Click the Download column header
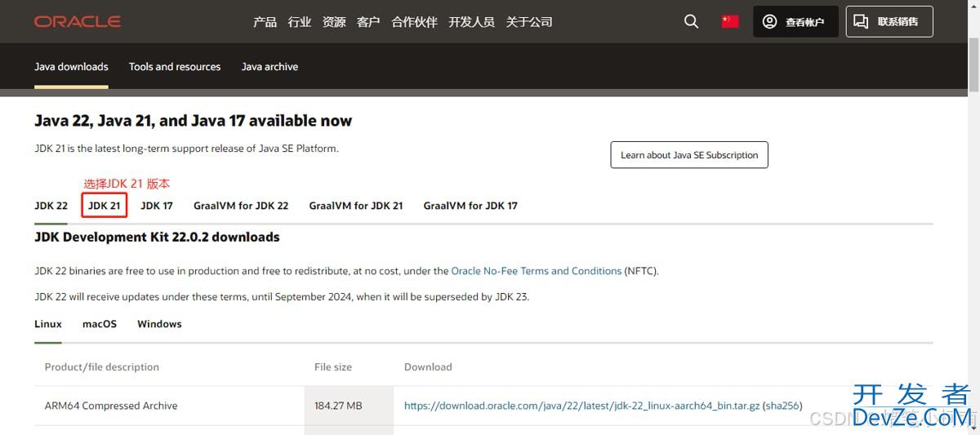Screen dimensions: 980x435 pyautogui.click(x=428, y=367)
